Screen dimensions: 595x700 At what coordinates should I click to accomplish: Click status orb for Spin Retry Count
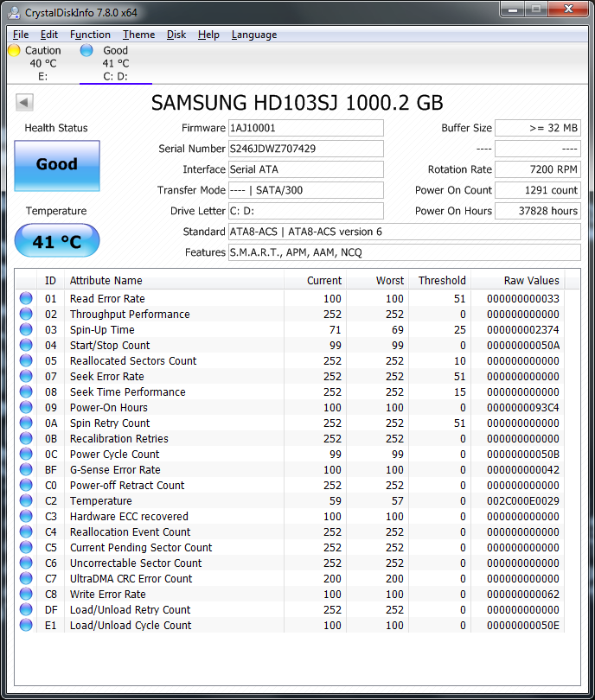pos(26,423)
